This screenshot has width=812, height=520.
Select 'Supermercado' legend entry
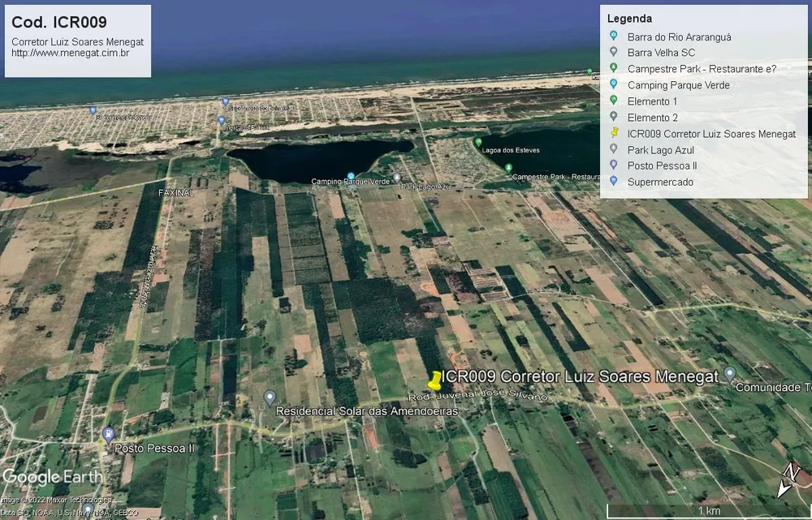pyautogui.click(x=660, y=183)
